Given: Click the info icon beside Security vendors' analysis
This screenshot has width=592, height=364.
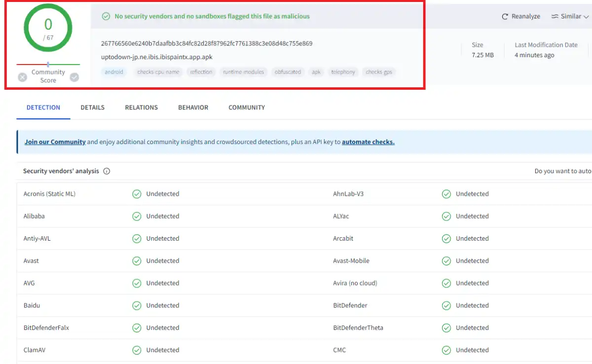Looking at the screenshot, I should pyautogui.click(x=107, y=171).
